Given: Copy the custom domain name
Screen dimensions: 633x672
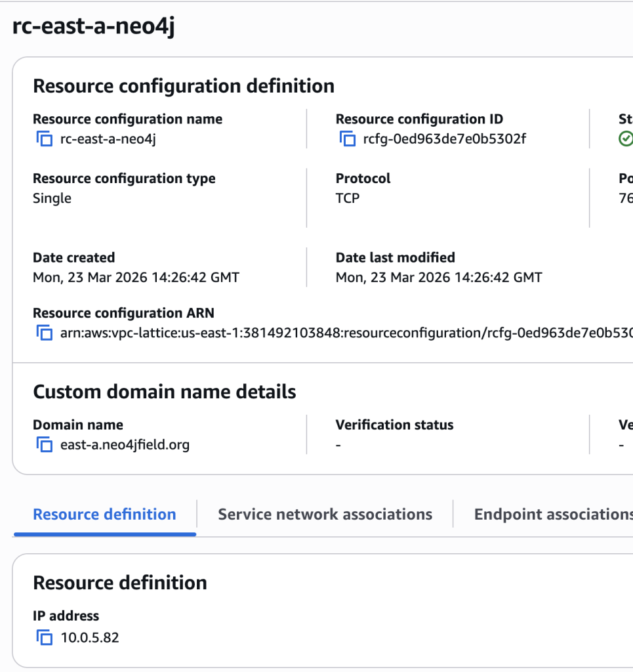Looking at the screenshot, I should pos(44,445).
